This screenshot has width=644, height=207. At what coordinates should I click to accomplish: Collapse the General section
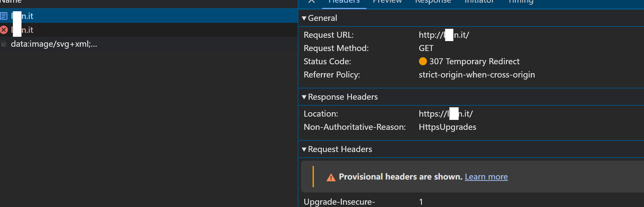pyautogui.click(x=304, y=18)
